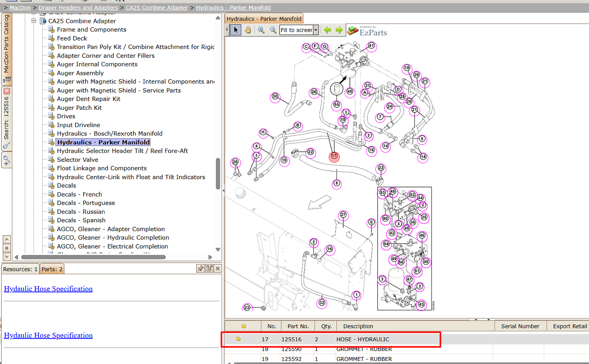
Task: Select the Selector Valve tree item
Action: [x=77, y=160]
